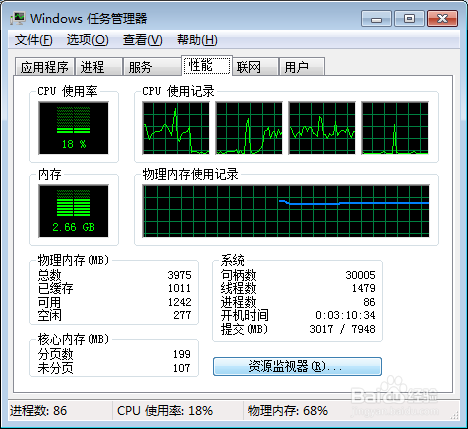468x429 pixels.
Task: Maximize the Task Manager window
Action: (x=409, y=18)
